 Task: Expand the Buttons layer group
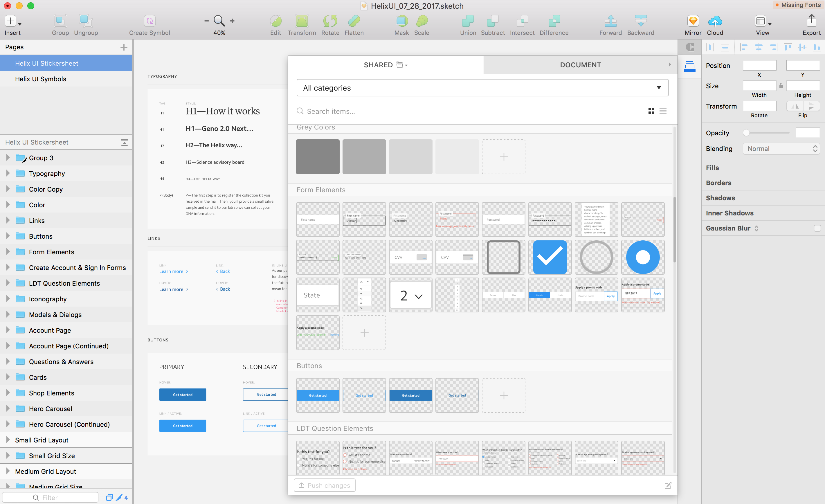coord(8,236)
